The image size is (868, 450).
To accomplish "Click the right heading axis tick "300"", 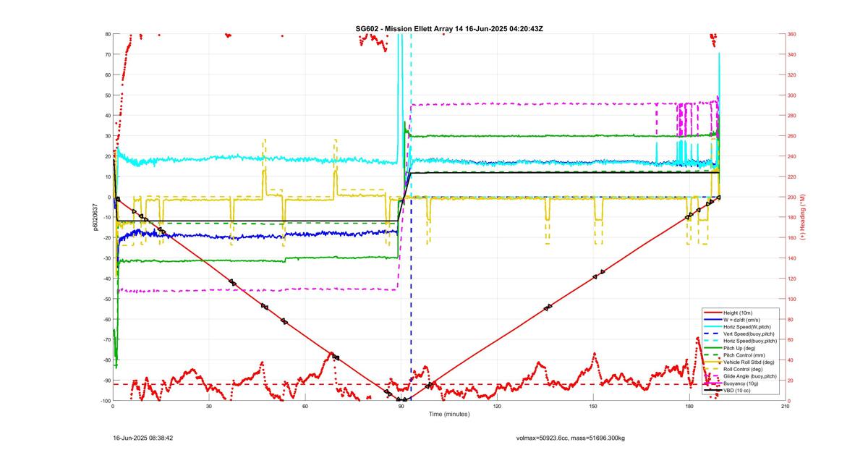I will point(792,95).
